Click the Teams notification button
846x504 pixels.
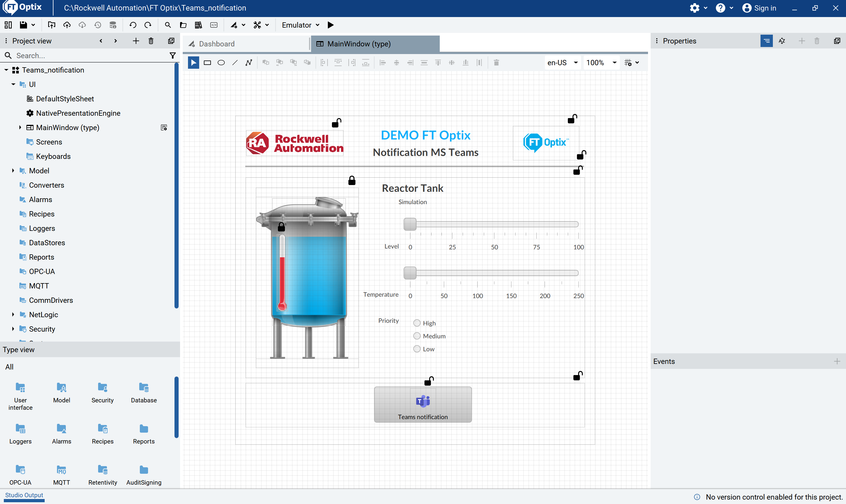click(423, 404)
